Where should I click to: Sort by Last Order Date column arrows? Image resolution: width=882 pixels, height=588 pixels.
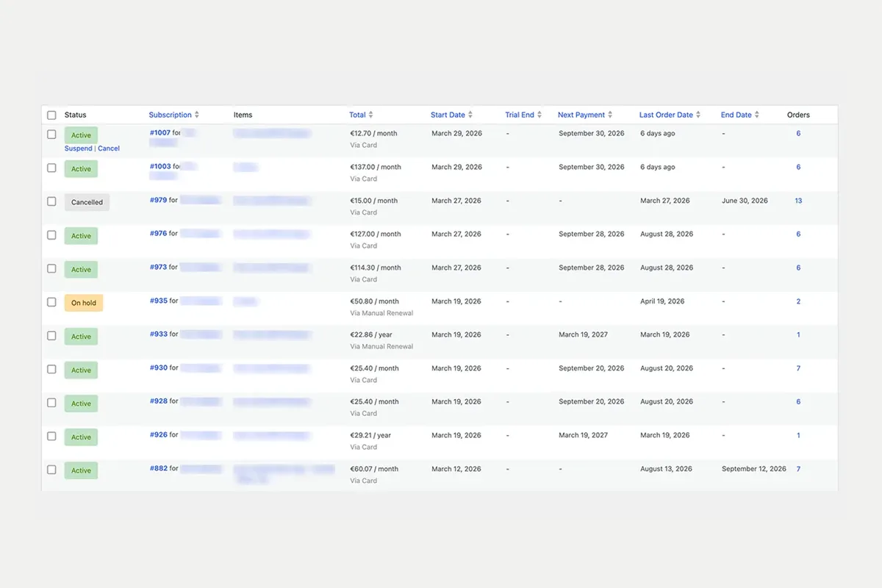coord(698,115)
